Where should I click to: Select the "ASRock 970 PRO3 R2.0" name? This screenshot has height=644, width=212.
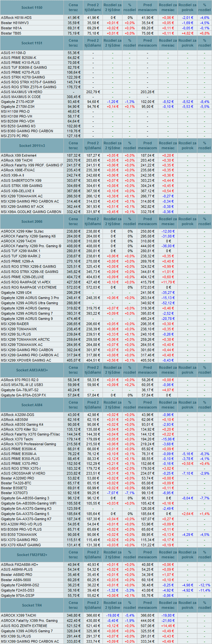tap(20, 380)
